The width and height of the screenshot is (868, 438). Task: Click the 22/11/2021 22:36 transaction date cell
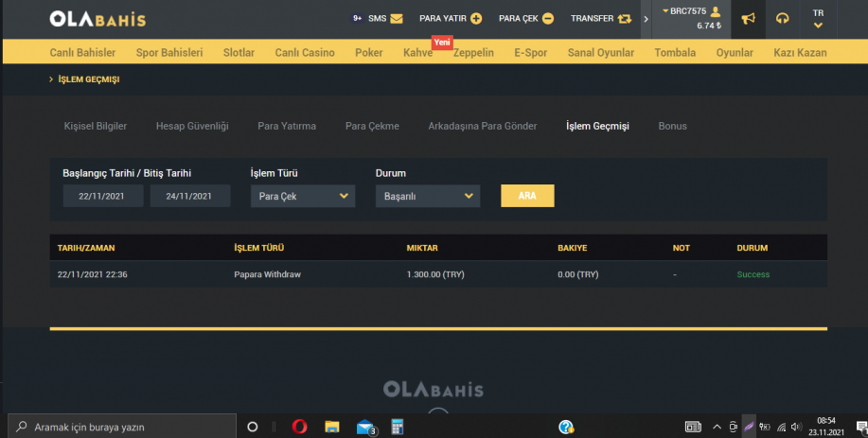pos(93,274)
